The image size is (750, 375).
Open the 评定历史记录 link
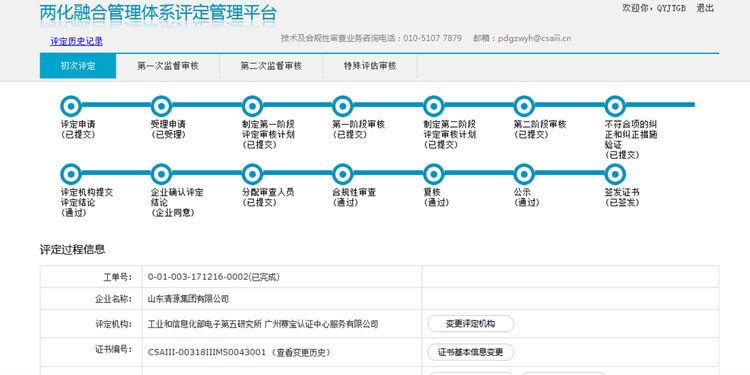click(77, 42)
